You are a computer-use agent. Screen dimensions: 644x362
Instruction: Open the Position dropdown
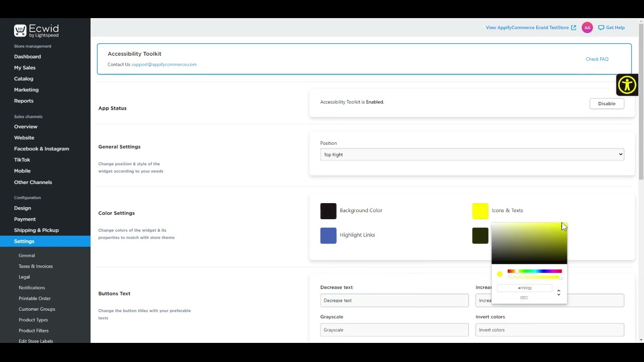[472, 154]
